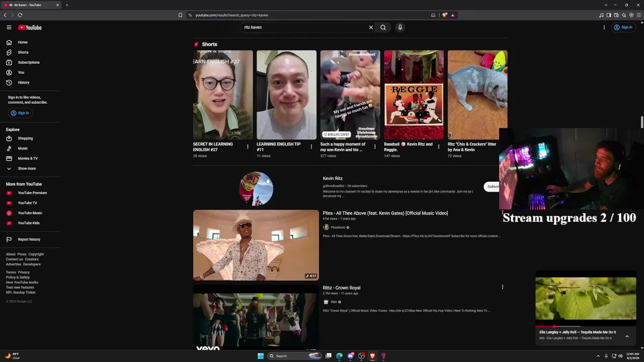Go to YouTube home via the logo

pyautogui.click(x=30, y=27)
